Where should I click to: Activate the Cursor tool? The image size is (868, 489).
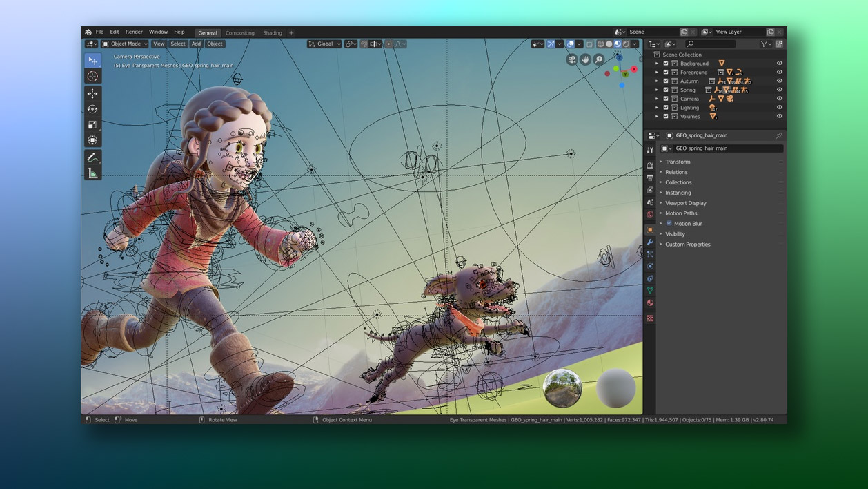(x=92, y=76)
